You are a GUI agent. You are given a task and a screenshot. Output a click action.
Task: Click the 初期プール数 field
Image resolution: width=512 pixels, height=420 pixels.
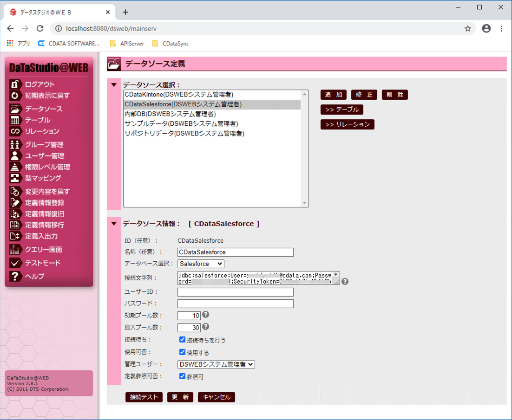[x=189, y=316]
